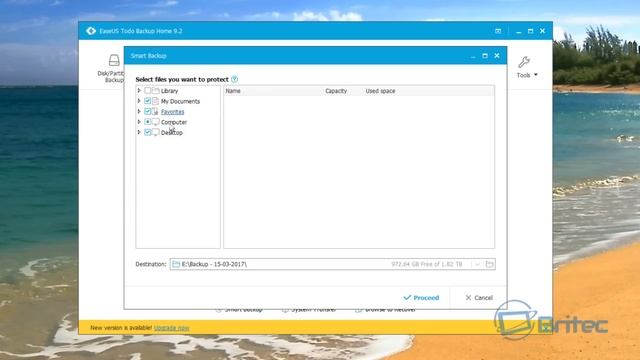640x360 pixels.
Task: Tick the Library checkbox
Action: pos(148,91)
